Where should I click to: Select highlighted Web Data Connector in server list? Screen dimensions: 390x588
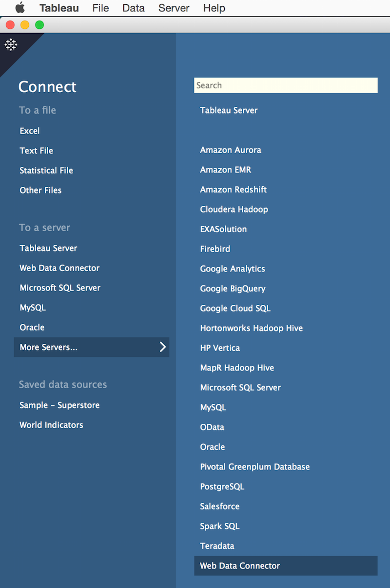pos(286,566)
